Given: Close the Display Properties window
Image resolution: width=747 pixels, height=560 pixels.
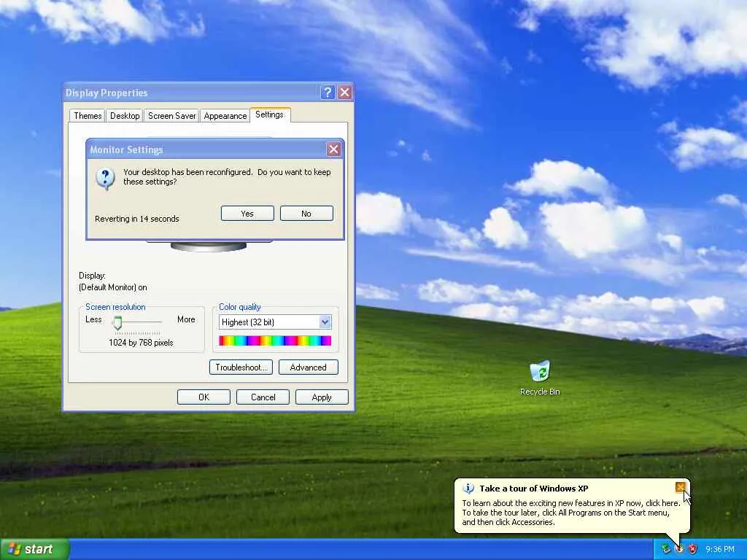Looking at the screenshot, I should click(344, 93).
